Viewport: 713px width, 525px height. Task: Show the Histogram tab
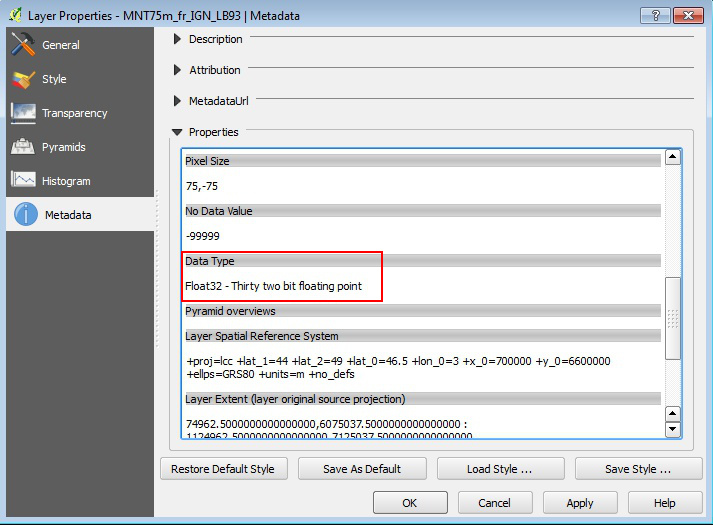[x=80, y=180]
